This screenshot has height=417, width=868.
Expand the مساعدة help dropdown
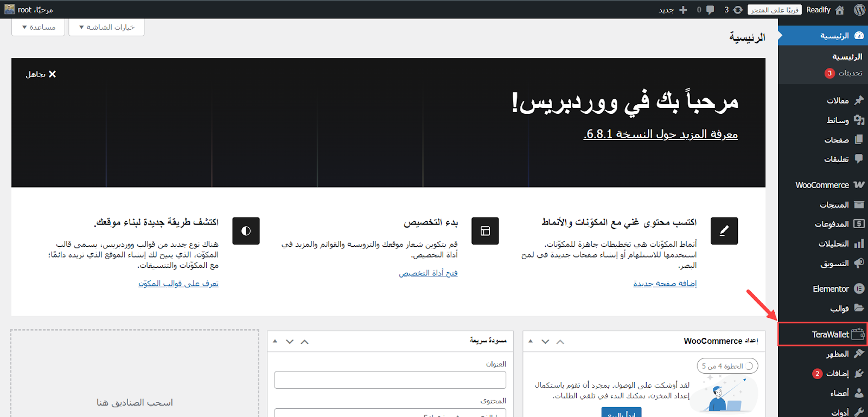pos(38,27)
